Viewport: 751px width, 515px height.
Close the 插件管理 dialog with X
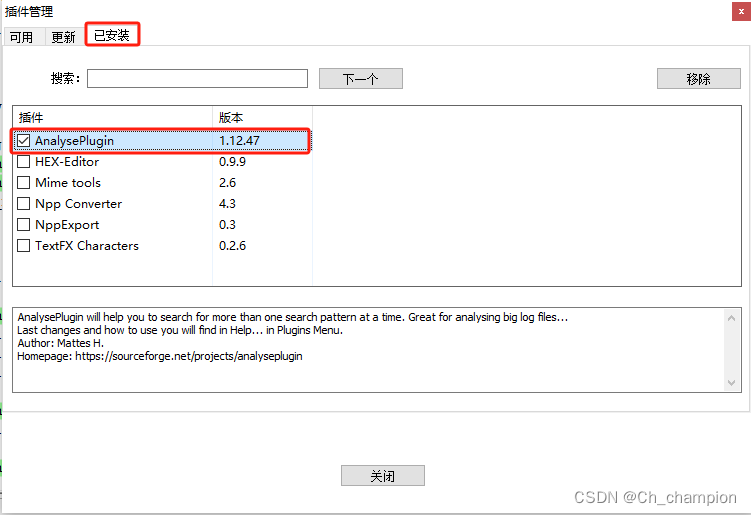pos(741,11)
